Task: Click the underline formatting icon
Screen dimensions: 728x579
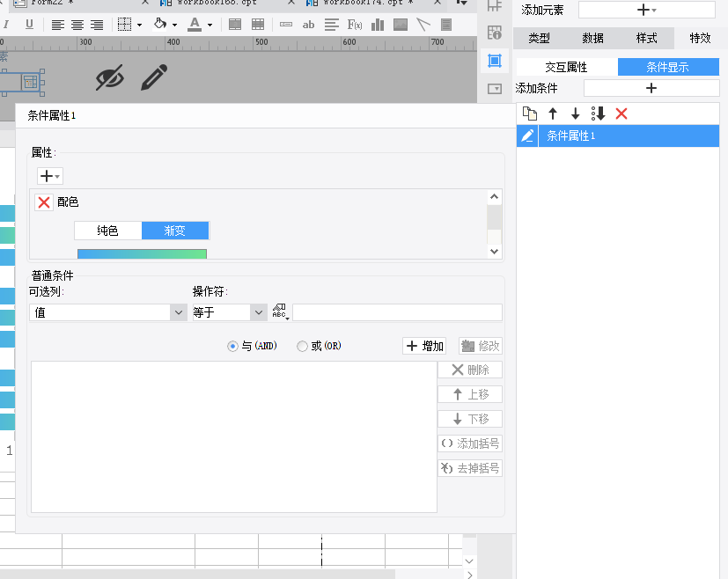Action: coord(29,25)
